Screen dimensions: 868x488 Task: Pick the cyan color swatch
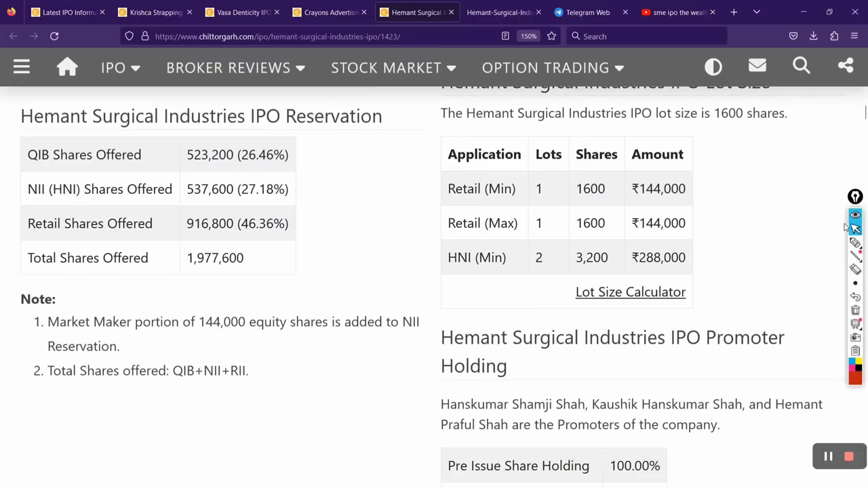click(852, 361)
